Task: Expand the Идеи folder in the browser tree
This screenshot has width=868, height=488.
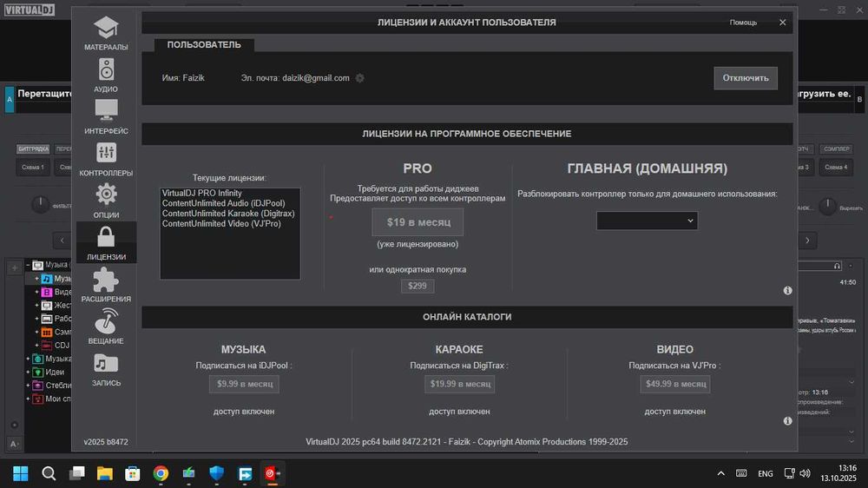Action: pyautogui.click(x=28, y=373)
